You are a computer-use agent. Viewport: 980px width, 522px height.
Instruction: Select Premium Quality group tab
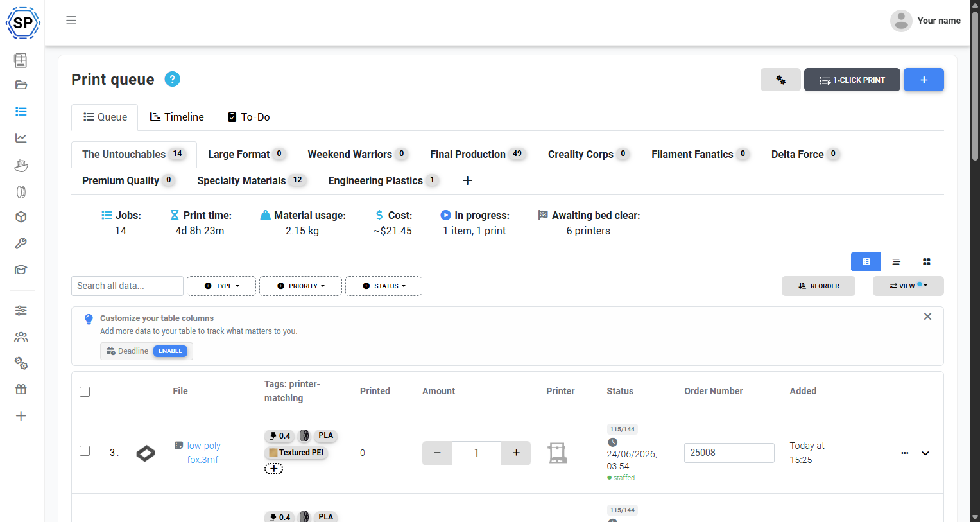coord(128,180)
